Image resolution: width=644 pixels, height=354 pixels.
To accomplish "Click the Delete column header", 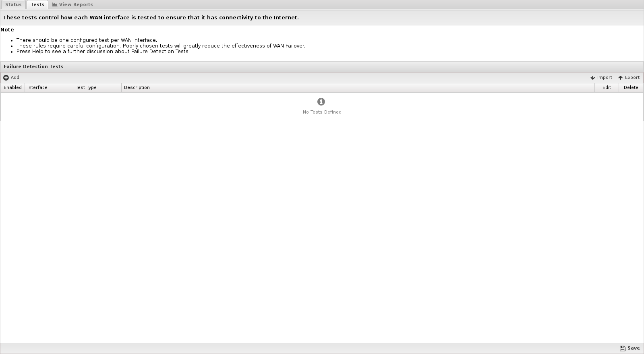I will point(631,87).
